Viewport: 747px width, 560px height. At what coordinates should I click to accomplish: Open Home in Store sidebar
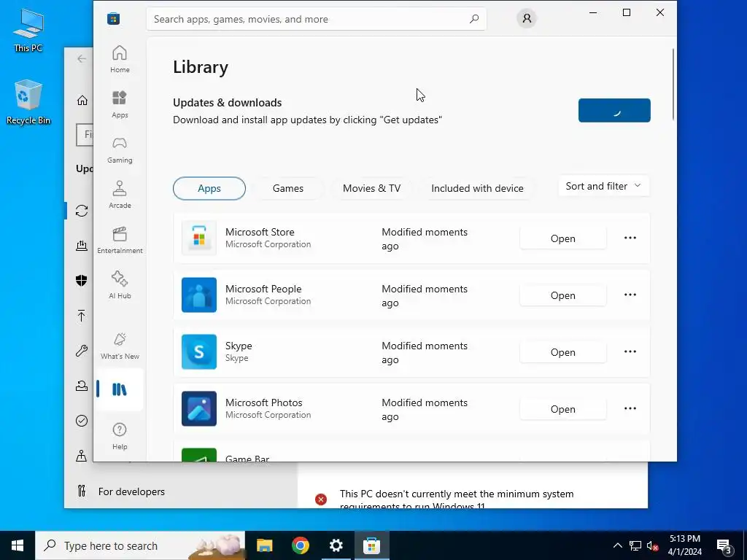pyautogui.click(x=120, y=59)
